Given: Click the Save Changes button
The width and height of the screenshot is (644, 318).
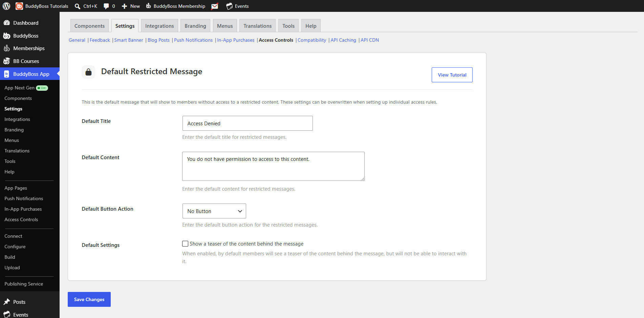Looking at the screenshot, I should 89,299.
